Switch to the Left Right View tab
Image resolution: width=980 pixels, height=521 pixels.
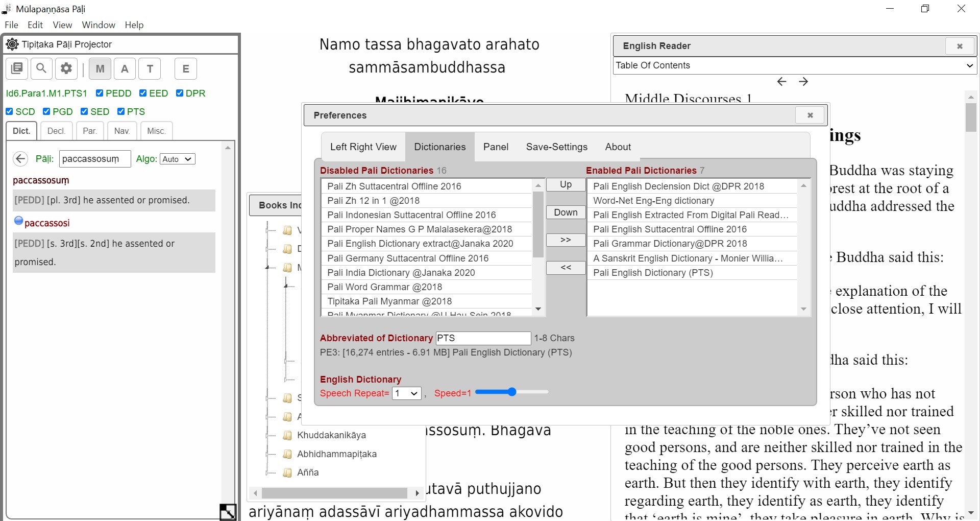[x=363, y=147]
